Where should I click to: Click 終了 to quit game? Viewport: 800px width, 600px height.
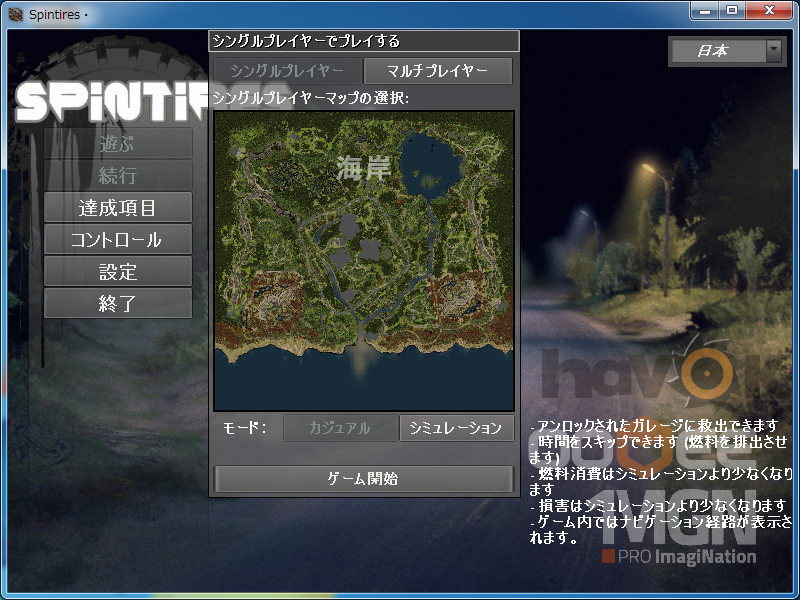click(x=118, y=304)
